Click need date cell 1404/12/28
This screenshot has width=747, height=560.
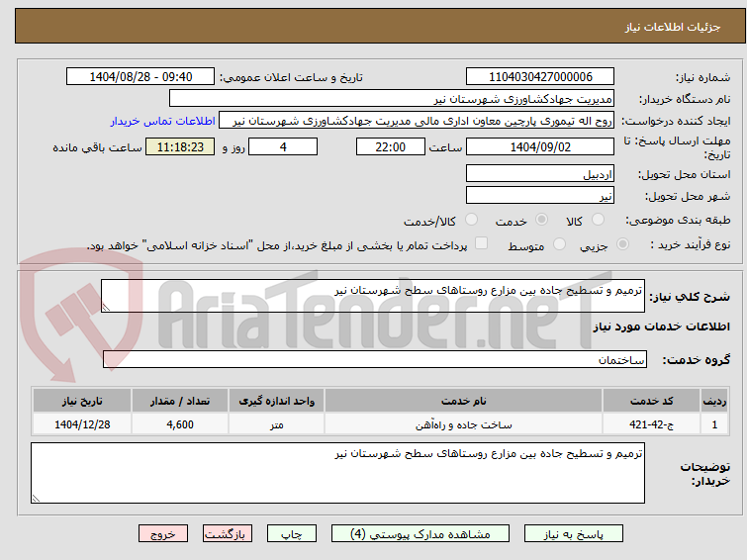click(82, 424)
